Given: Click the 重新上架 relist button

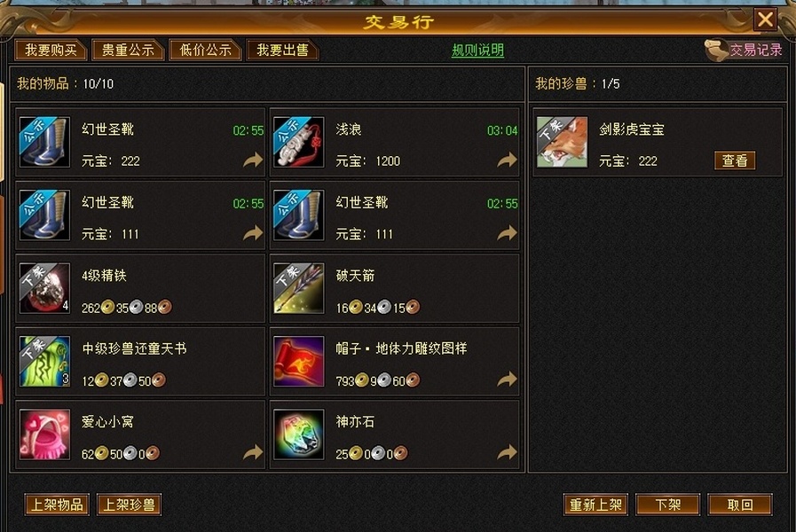Looking at the screenshot, I should [x=595, y=505].
